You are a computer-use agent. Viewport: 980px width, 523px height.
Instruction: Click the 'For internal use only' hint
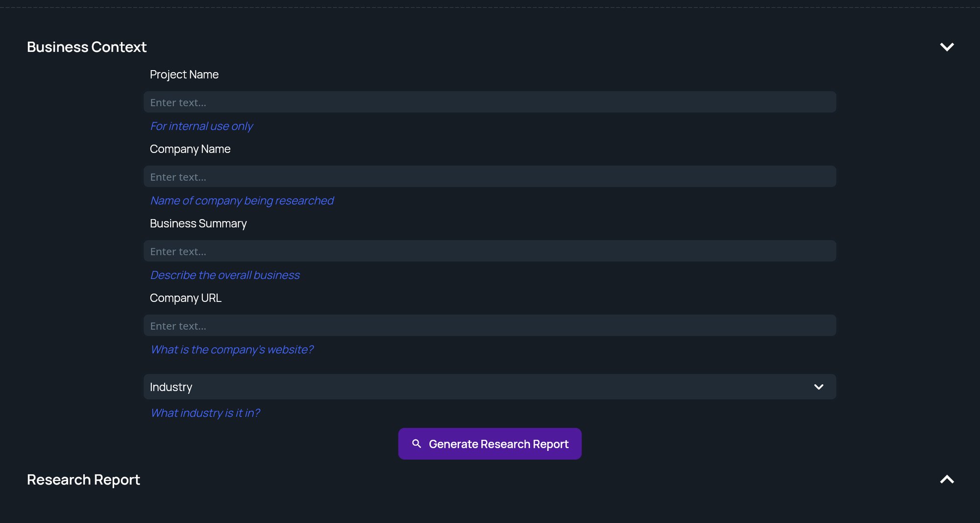[x=201, y=126]
